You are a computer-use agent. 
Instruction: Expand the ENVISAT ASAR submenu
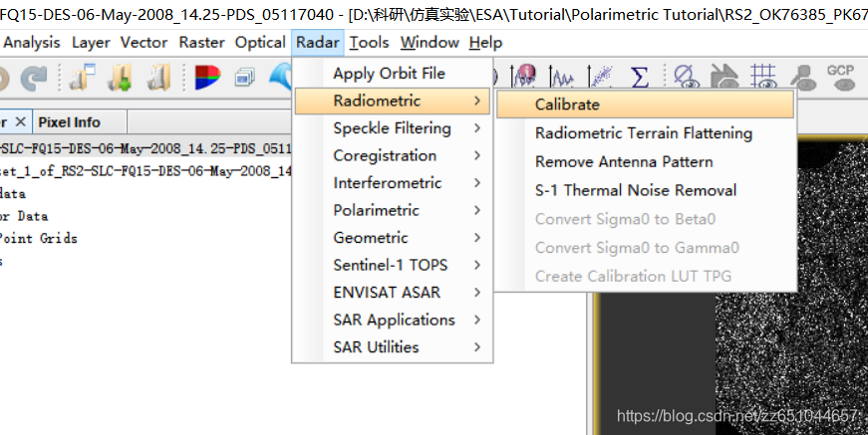coord(393,293)
